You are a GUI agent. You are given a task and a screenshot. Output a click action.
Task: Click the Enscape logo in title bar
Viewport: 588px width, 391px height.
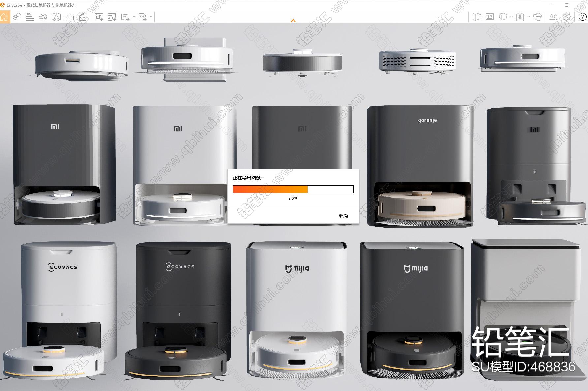[3, 5]
